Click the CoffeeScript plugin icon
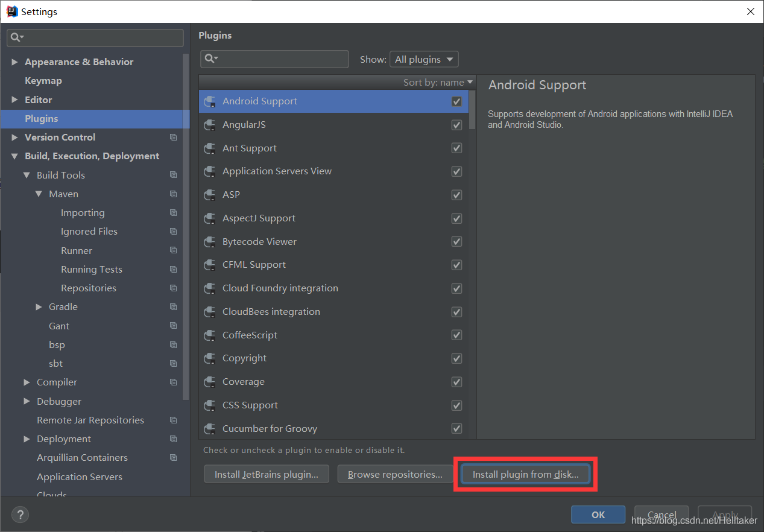Viewport: 764px width, 532px height. coord(210,335)
